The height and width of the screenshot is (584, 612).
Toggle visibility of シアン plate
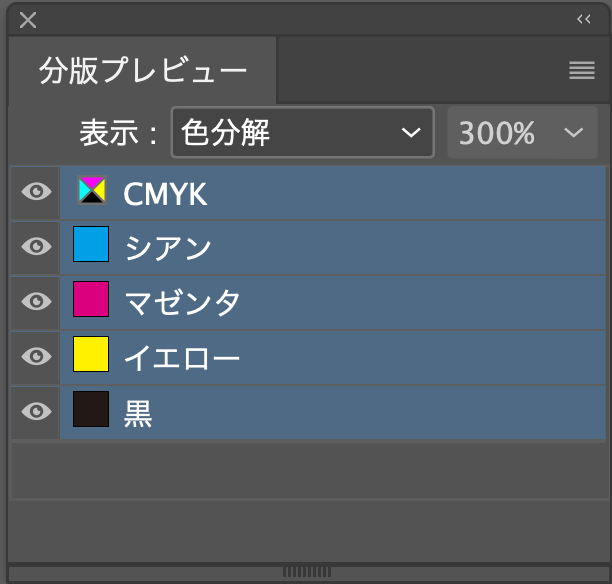pos(36,246)
